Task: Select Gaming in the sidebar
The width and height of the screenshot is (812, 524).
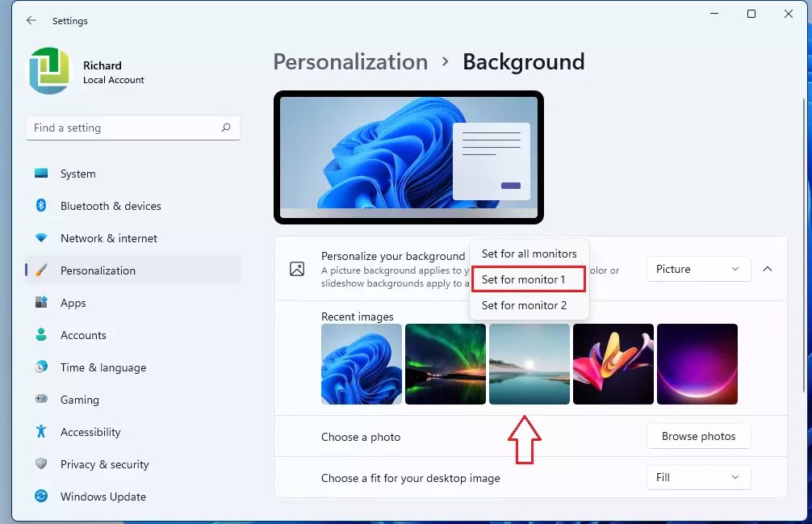Action: (77, 400)
